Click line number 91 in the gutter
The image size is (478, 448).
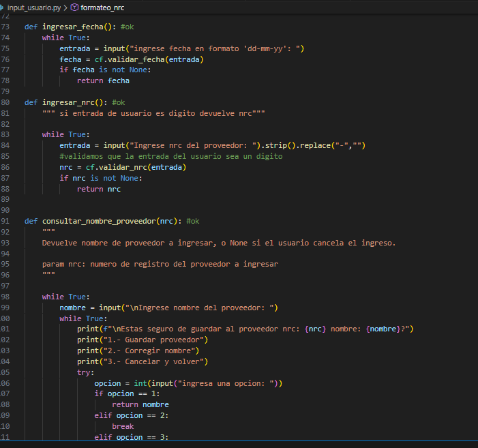tap(5, 221)
